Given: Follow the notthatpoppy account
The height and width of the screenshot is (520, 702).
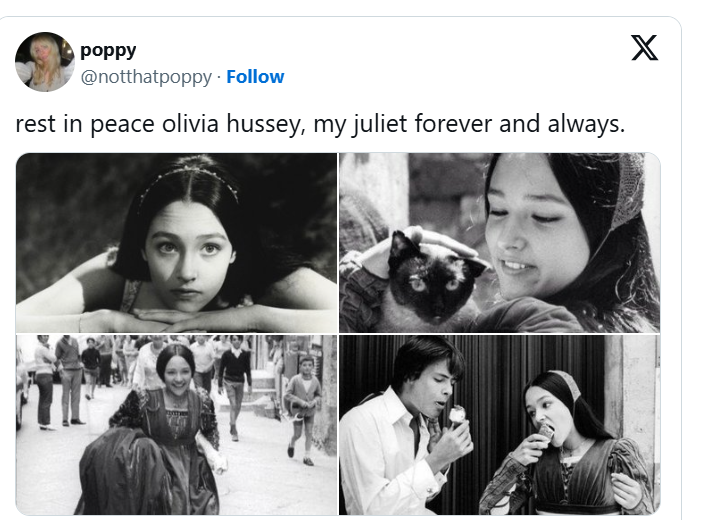Looking at the screenshot, I should (x=255, y=77).
